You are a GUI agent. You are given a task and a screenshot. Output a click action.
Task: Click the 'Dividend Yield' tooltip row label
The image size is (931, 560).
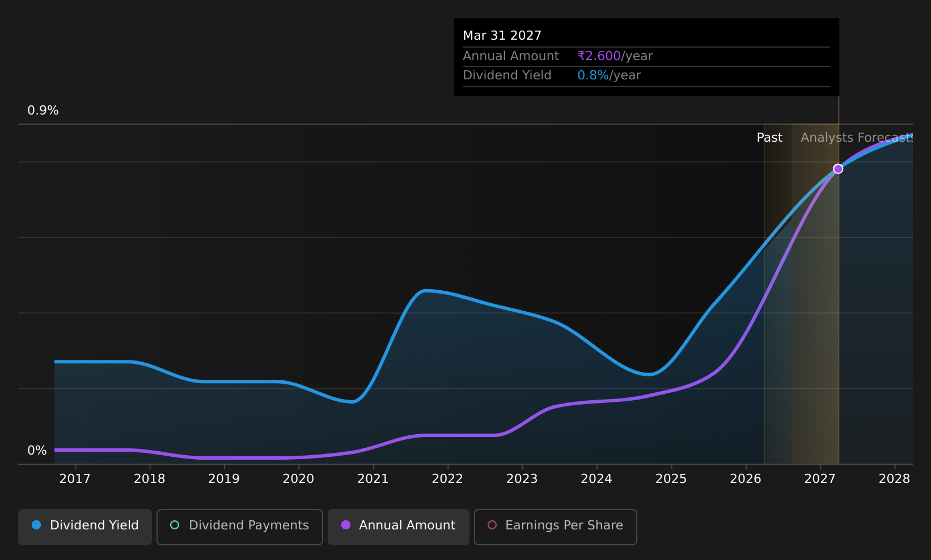507,75
